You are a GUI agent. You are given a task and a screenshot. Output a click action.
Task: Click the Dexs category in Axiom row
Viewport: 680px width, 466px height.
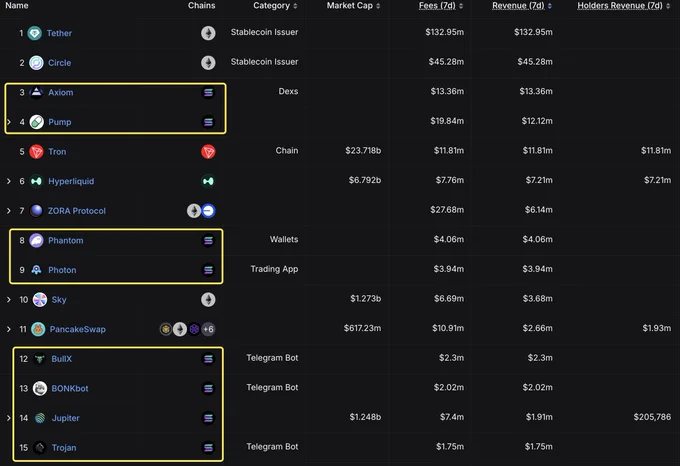pyautogui.click(x=288, y=91)
